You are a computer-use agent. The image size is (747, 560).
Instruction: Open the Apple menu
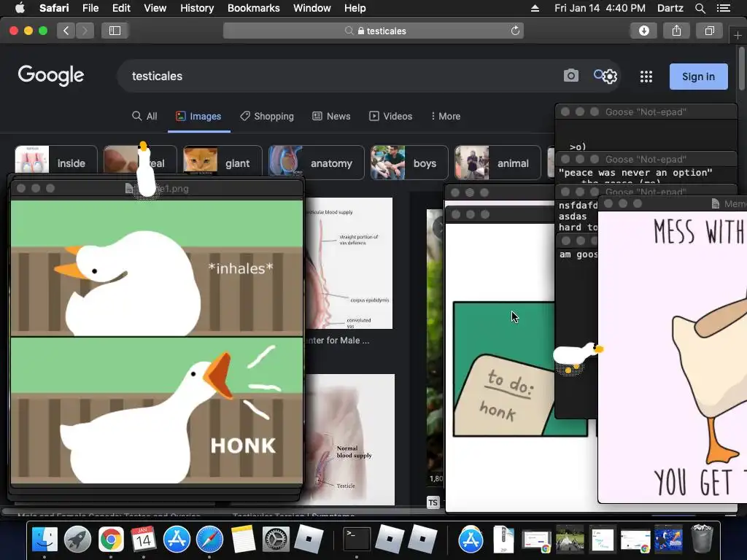20,7
